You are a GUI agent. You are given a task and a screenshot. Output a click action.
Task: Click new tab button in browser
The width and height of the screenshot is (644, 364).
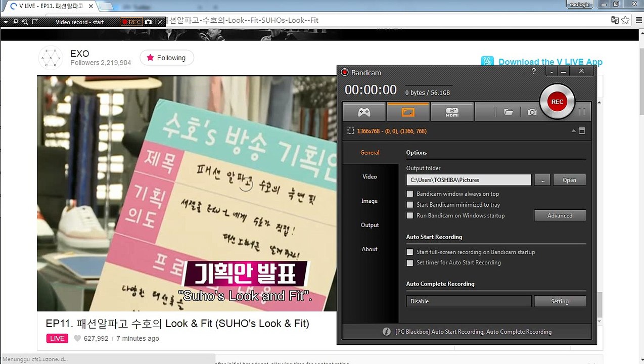(x=106, y=7)
